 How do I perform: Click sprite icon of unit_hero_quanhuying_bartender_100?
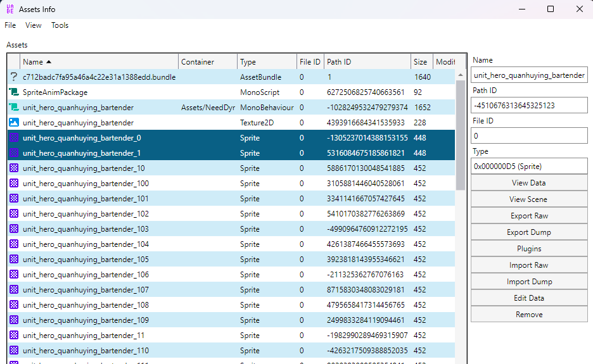click(14, 184)
